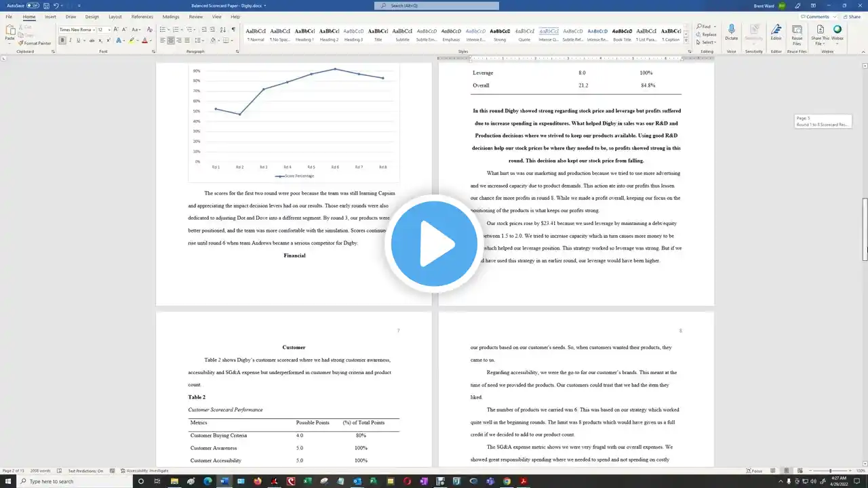The width and height of the screenshot is (868, 488).
Task: Open the File menu
Action: tap(9, 16)
